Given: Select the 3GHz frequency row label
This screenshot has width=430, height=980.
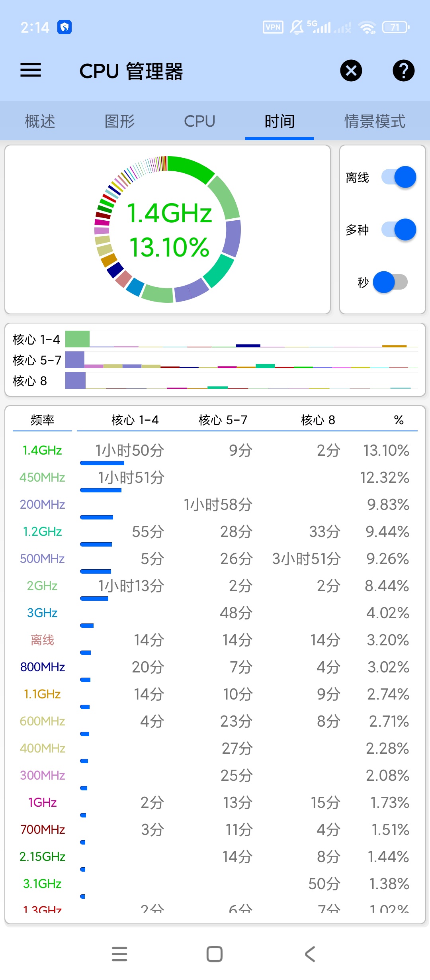Looking at the screenshot, I should [42, 613].
